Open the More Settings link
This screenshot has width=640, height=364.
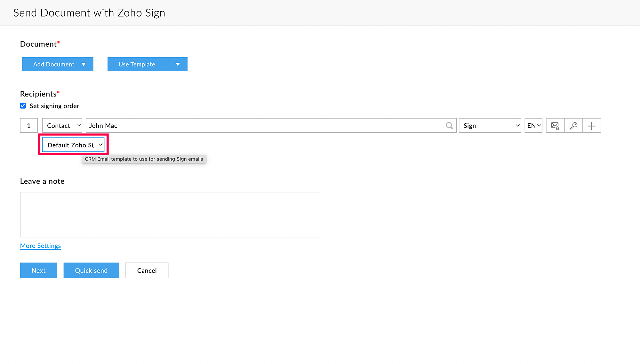40,246
